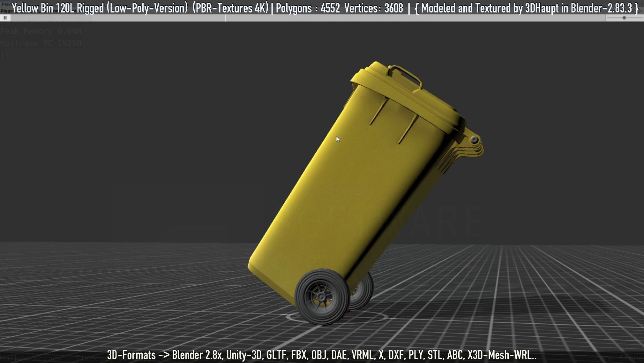Pause the preview playback

5,18
